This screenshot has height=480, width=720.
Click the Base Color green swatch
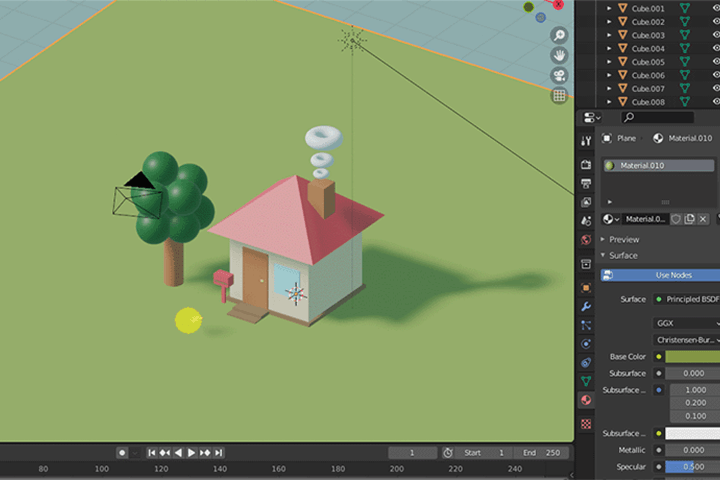[692, 356]
